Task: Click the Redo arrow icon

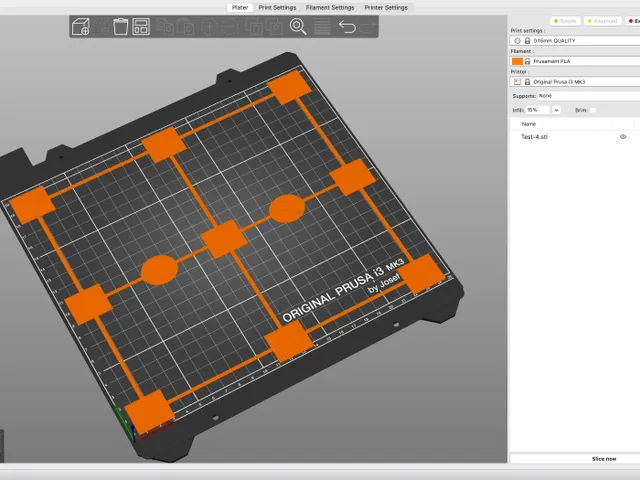Action: 367,27
